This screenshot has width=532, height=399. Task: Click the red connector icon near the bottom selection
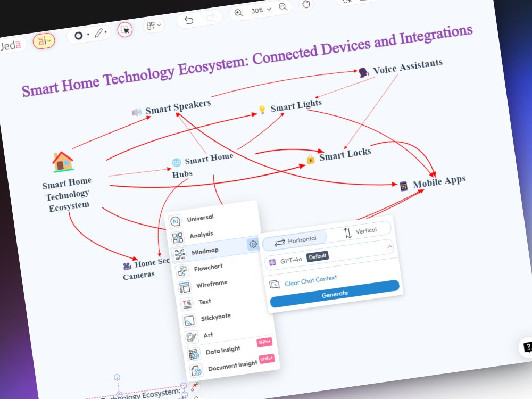(195, 386)
